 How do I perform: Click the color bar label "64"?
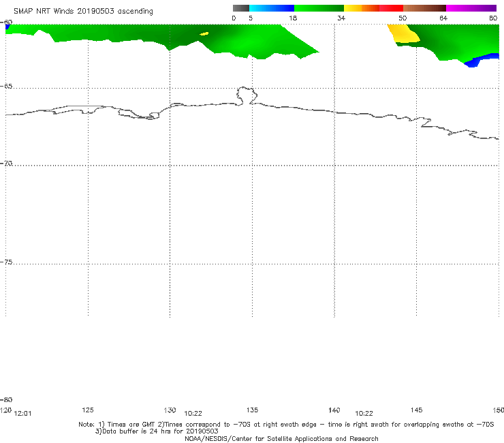[443, 18]
